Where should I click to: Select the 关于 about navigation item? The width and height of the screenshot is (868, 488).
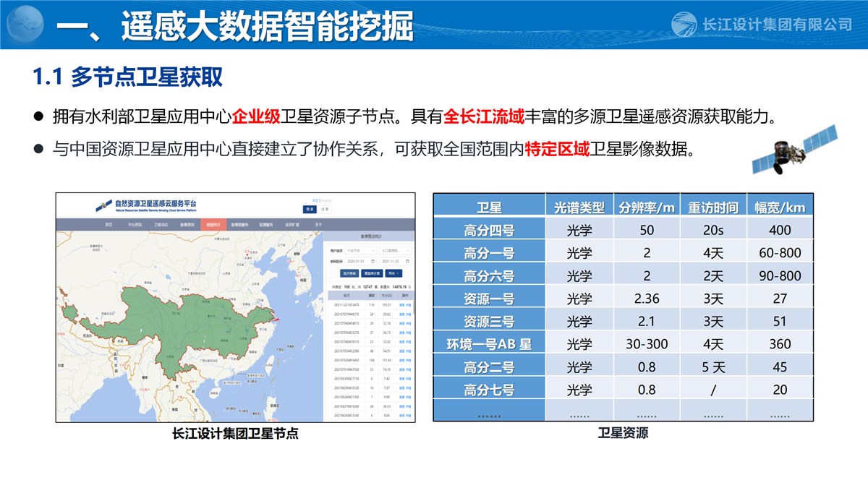coord(318,225)
